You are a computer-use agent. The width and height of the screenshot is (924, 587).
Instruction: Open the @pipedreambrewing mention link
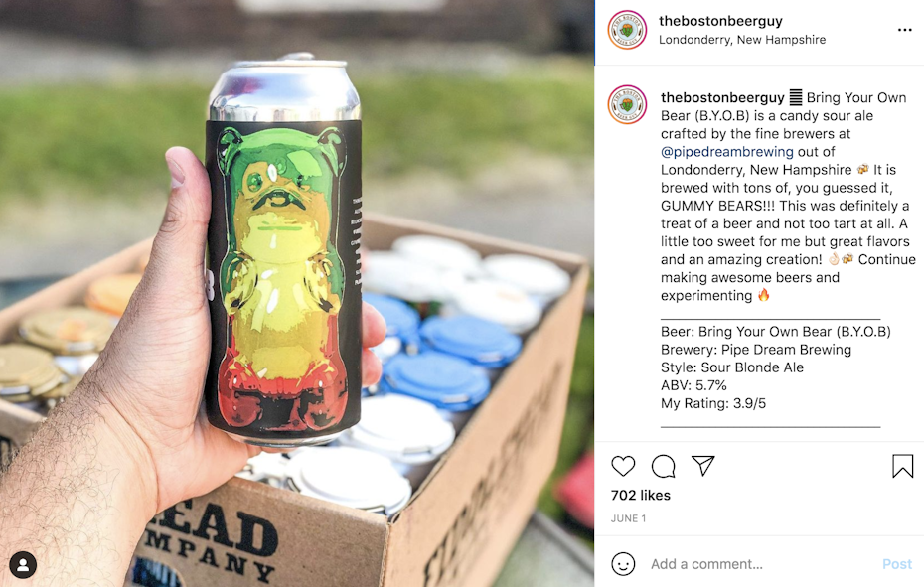click(726, 152)
